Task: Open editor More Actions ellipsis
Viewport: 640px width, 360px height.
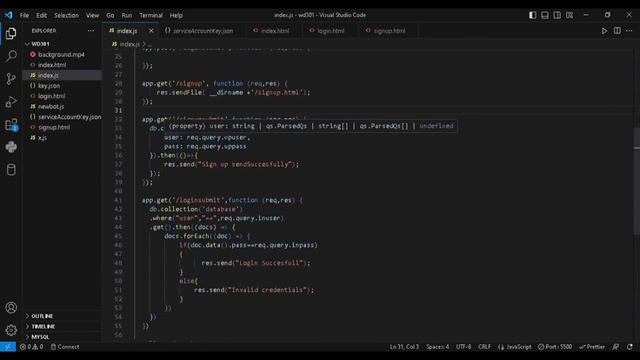Action: coord(629,31)
